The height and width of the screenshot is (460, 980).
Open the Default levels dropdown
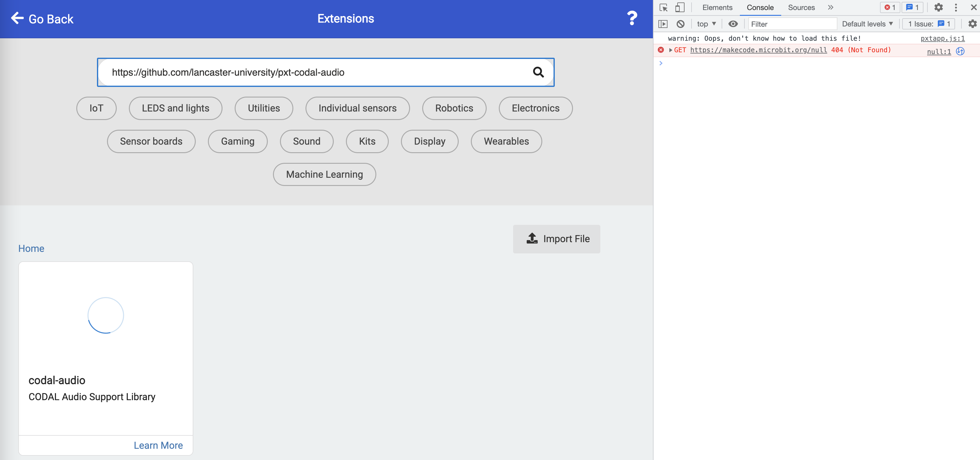coord(868,24)
